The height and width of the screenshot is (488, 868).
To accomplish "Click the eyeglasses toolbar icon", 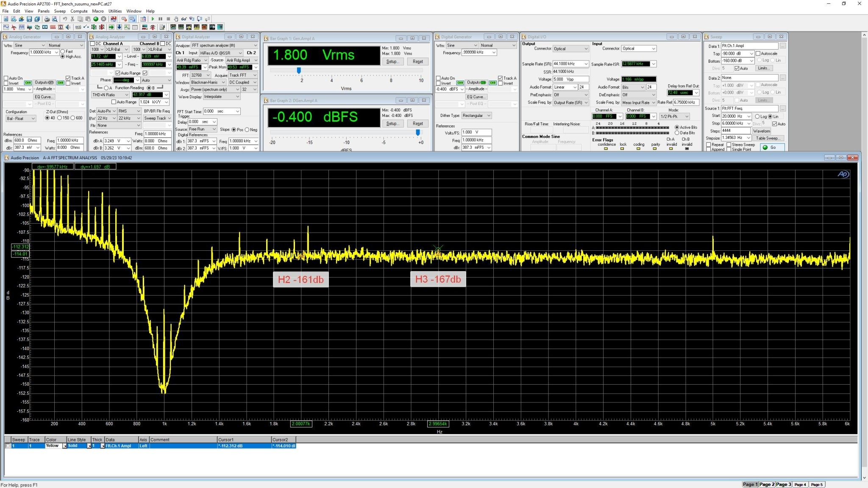I will point(184,19).
